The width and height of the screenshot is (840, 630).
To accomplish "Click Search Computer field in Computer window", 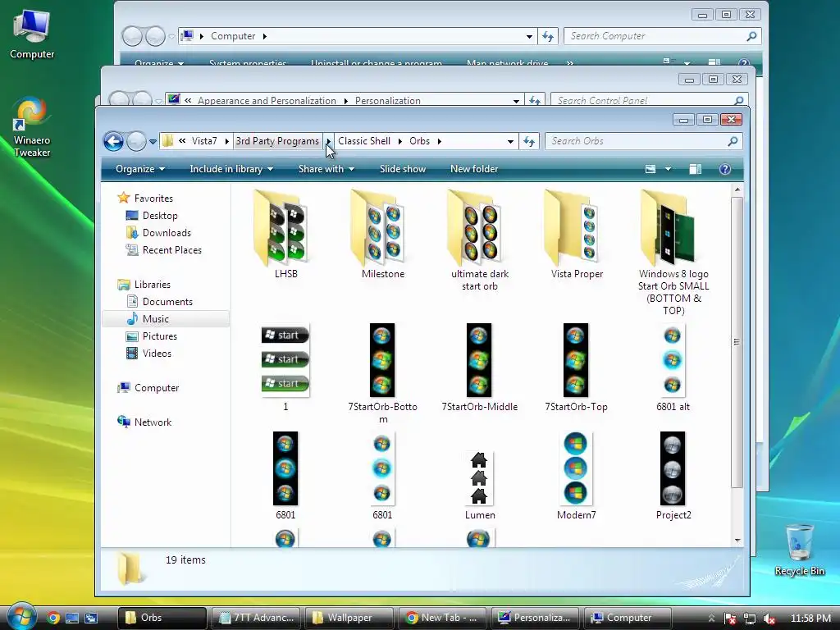I will (x=663, y=36).
